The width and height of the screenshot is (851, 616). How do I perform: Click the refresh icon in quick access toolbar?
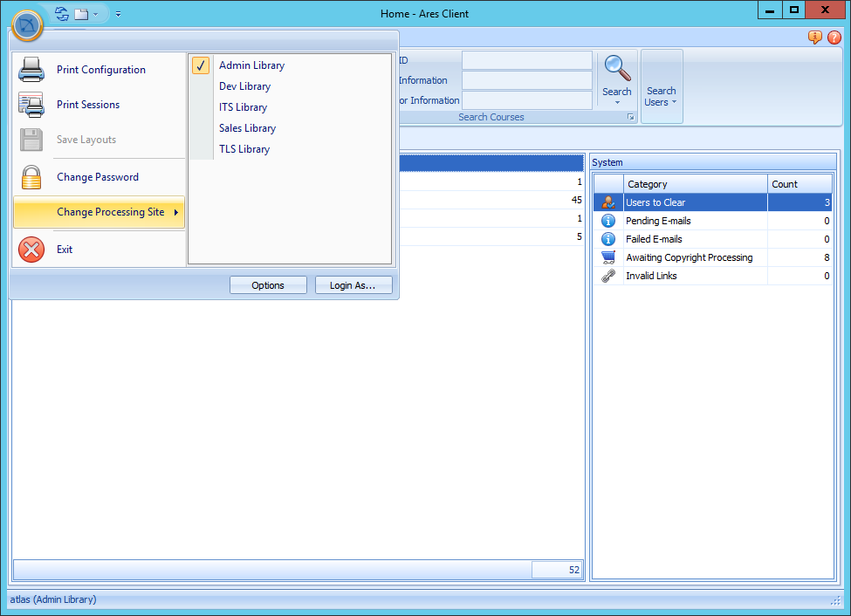click(x=61, y=14)
